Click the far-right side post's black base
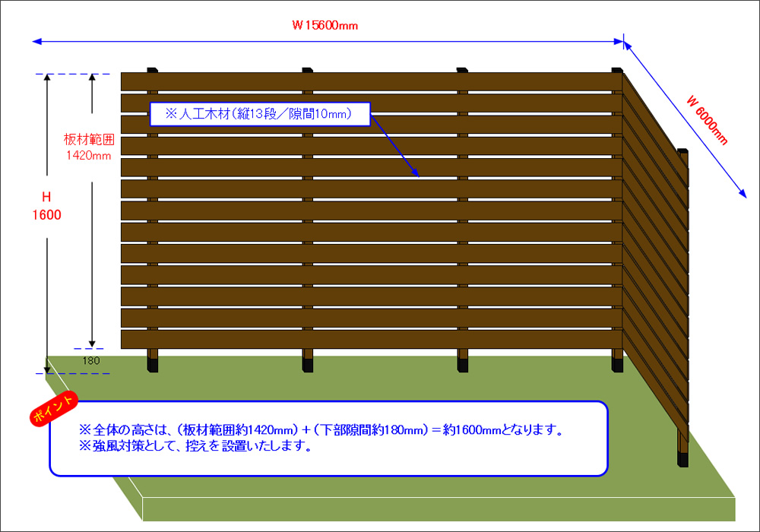 click(x=682, y=458)
